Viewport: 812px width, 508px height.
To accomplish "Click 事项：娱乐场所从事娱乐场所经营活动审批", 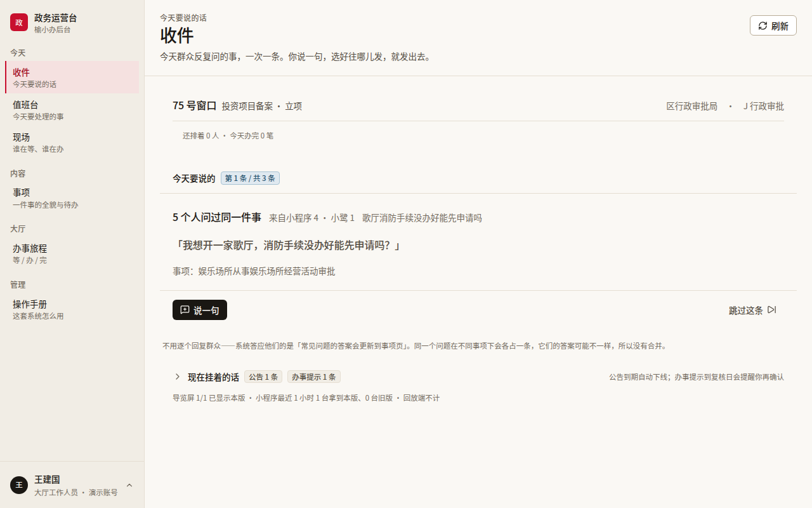I will 254,271.
